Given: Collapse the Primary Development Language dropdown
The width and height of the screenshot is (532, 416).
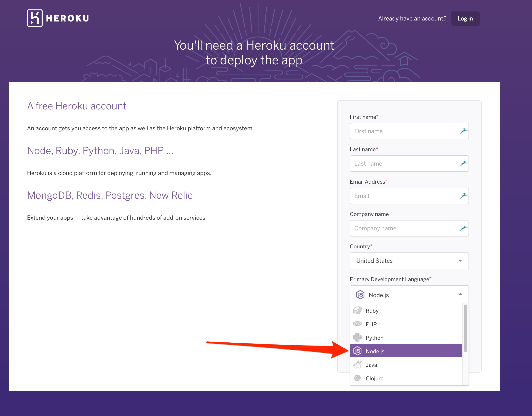Looking at the screenshot, I should click(x=460, y=294).
